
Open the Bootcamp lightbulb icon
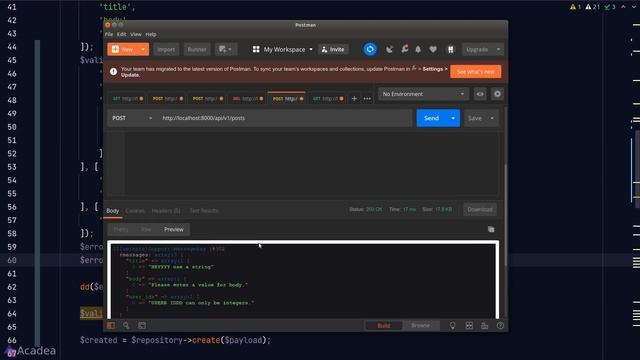(453, 325)
